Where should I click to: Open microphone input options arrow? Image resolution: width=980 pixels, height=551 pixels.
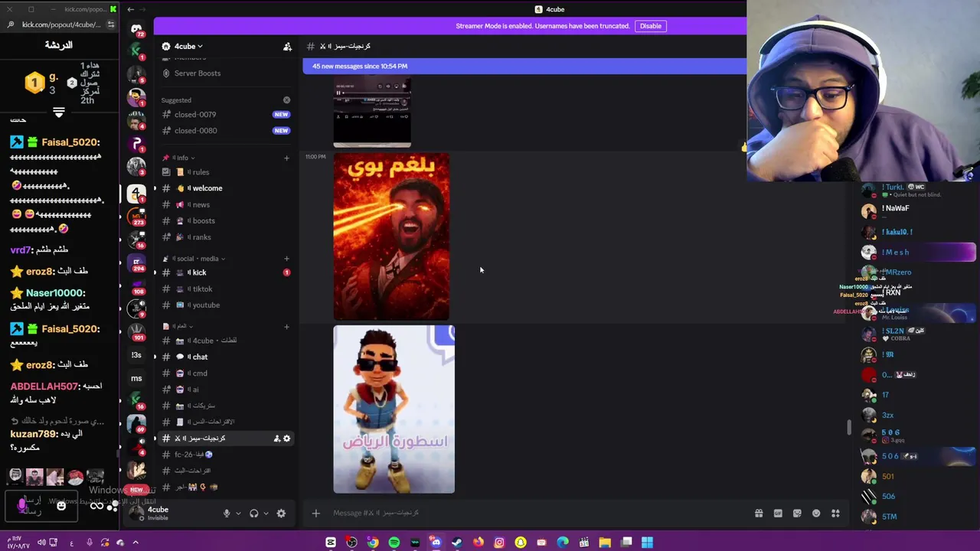(238, 514)
